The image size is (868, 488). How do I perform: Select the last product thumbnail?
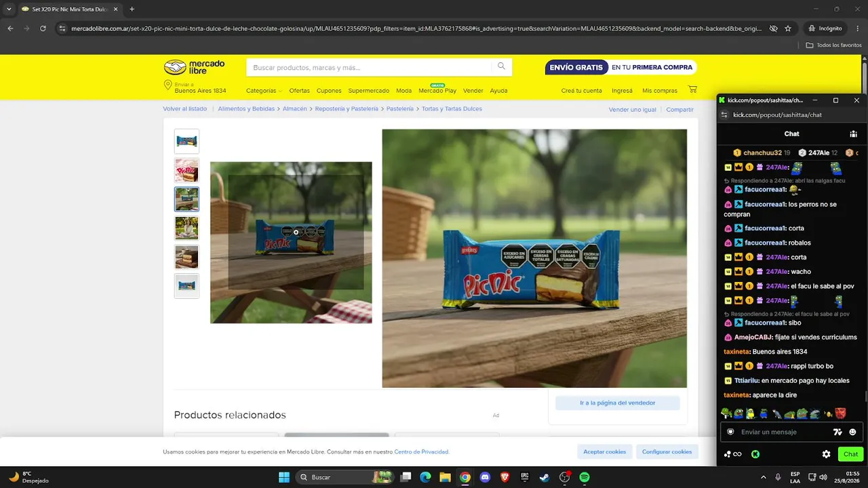186,286
